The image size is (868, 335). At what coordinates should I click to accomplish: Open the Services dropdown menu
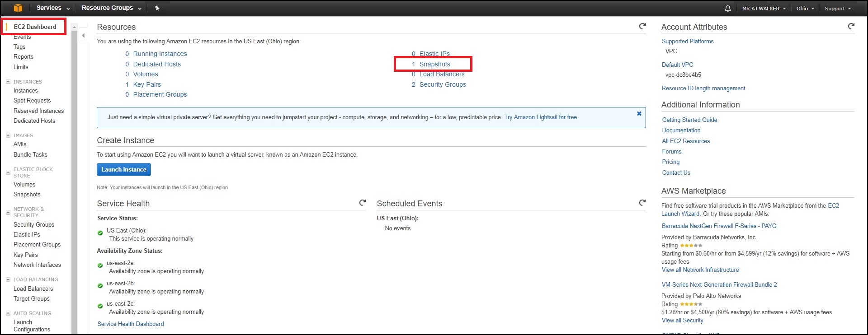coord(53,8)
